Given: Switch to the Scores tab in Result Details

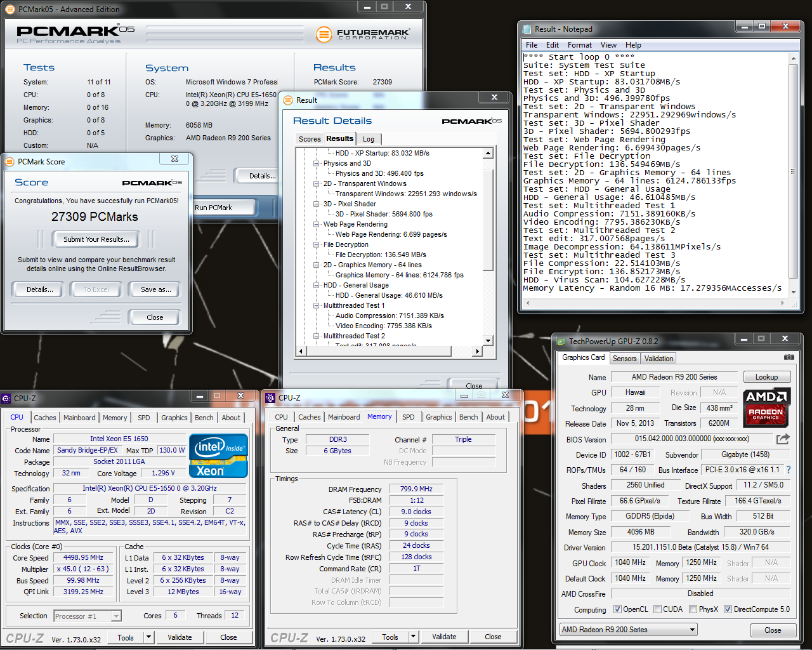Looking at the screenshot, I should pyautogui.click(x=310, y=139).
